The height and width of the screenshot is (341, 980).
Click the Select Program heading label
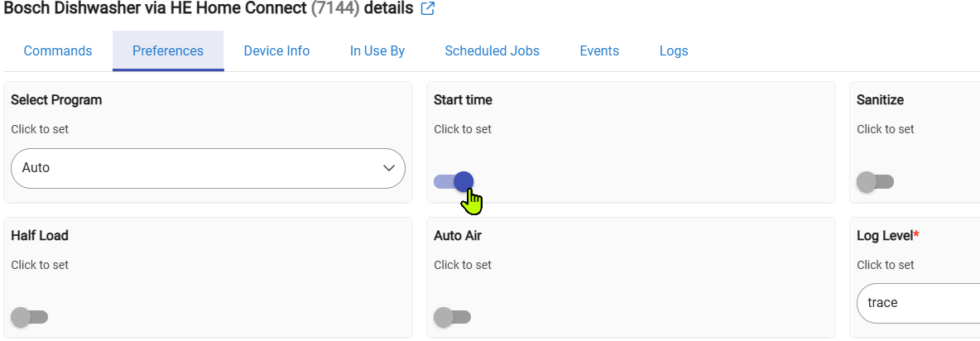tap(56, 100)
